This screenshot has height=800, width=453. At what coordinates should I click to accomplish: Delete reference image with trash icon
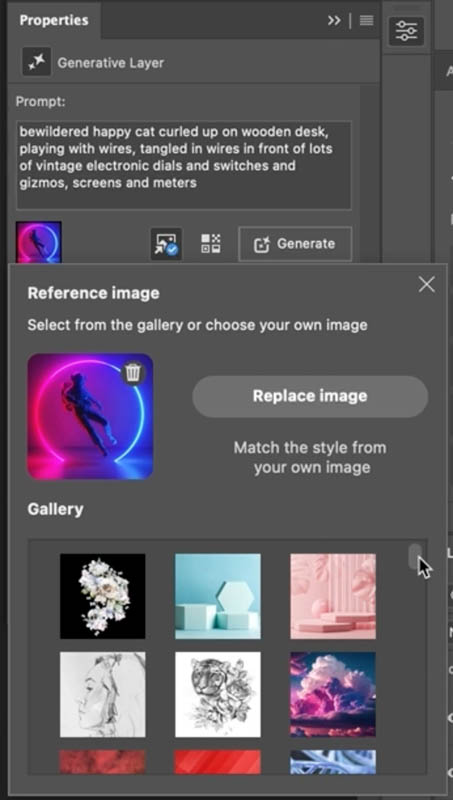[x=133, y=373]
